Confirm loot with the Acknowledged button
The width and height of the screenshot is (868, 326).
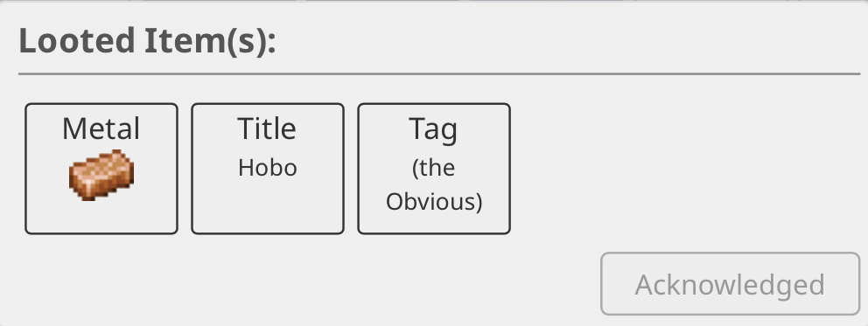tap(730, 284)
